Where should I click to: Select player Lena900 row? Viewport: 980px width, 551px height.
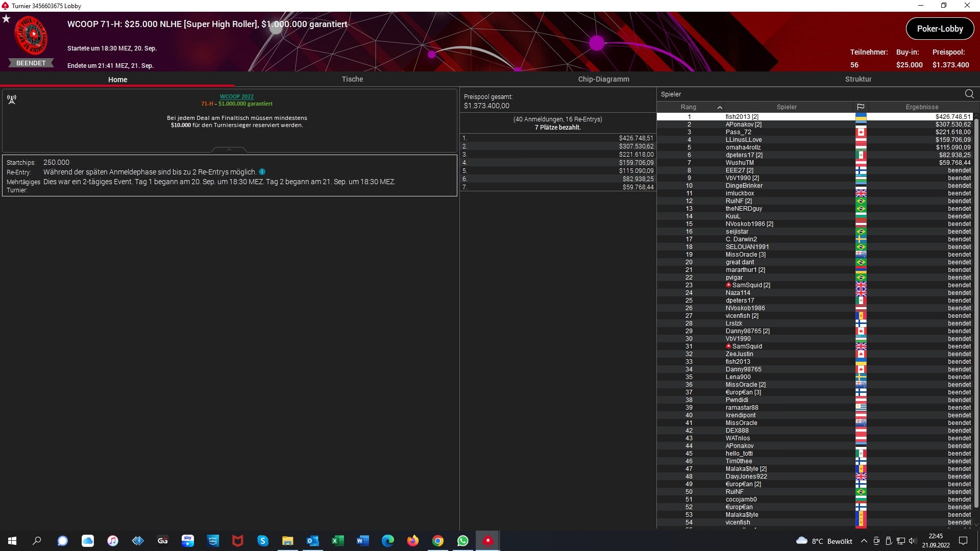pos(815,377)
